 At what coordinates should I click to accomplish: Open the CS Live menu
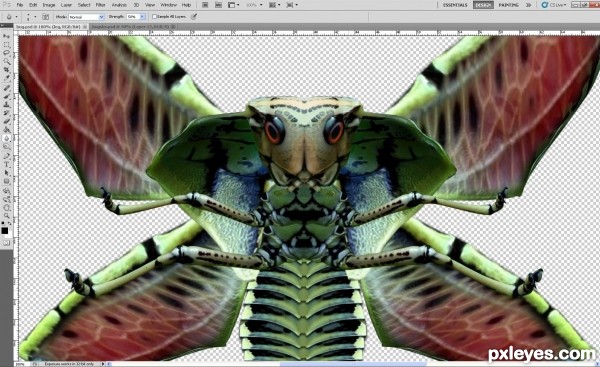coord(554,5)
